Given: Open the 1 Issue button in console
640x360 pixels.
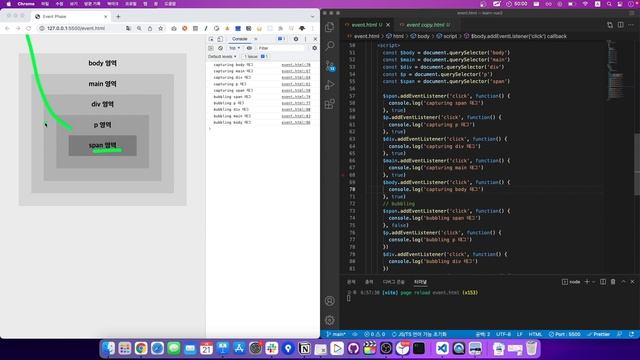Looking at the screenshot, I should pos(256,56).
